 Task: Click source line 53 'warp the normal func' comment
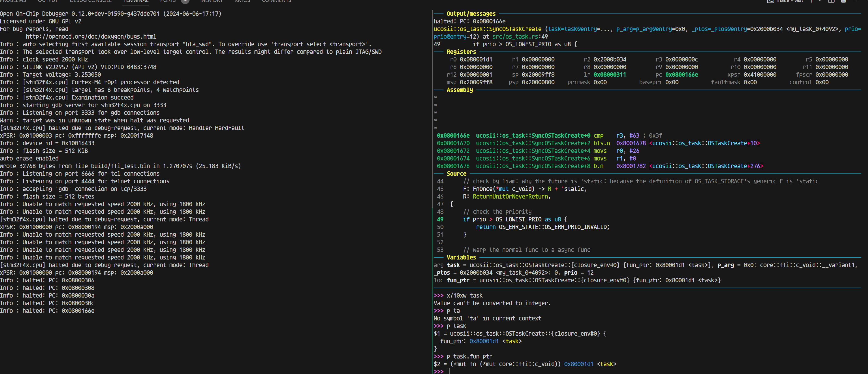[526, 250]
